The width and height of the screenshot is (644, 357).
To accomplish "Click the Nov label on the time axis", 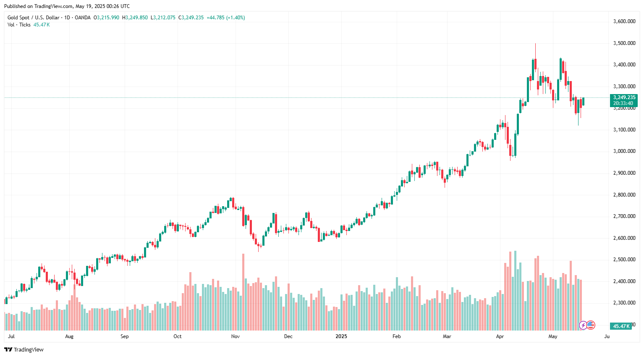I will point(235,336).
